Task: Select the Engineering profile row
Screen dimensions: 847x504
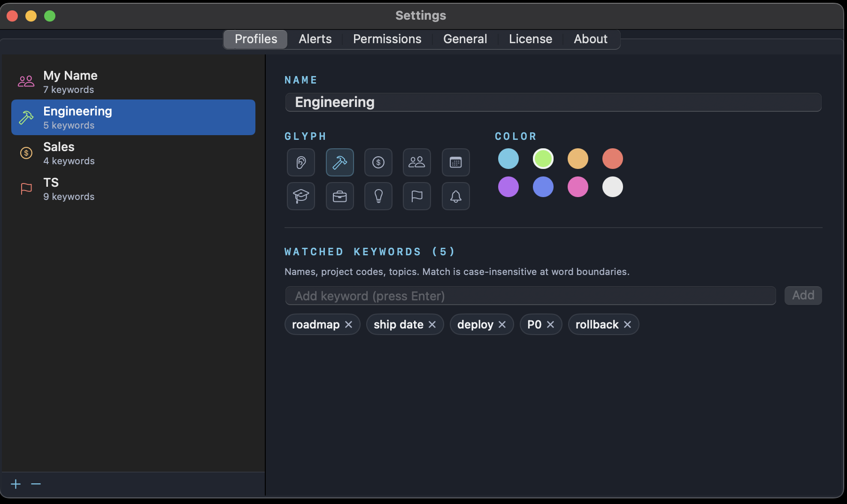Action: (x=133, y=117)
